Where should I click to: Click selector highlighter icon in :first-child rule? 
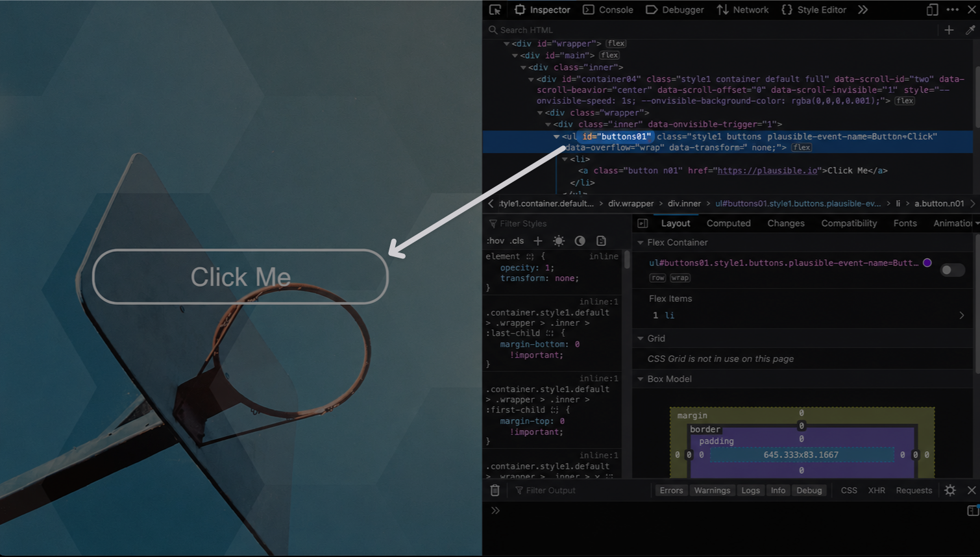click(x=554, y=410)
